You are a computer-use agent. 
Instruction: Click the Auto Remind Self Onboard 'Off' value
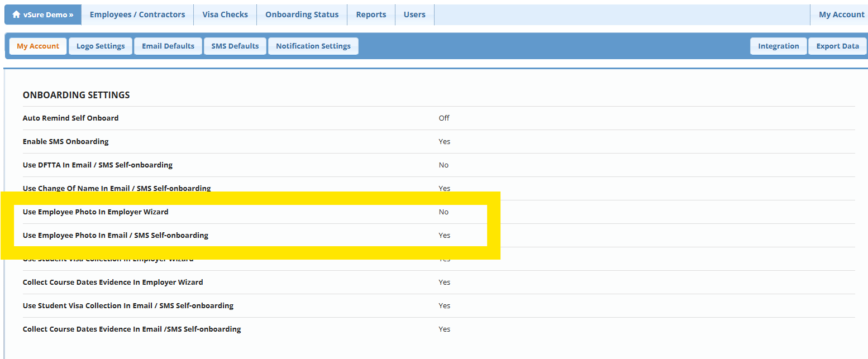point(444,118)
